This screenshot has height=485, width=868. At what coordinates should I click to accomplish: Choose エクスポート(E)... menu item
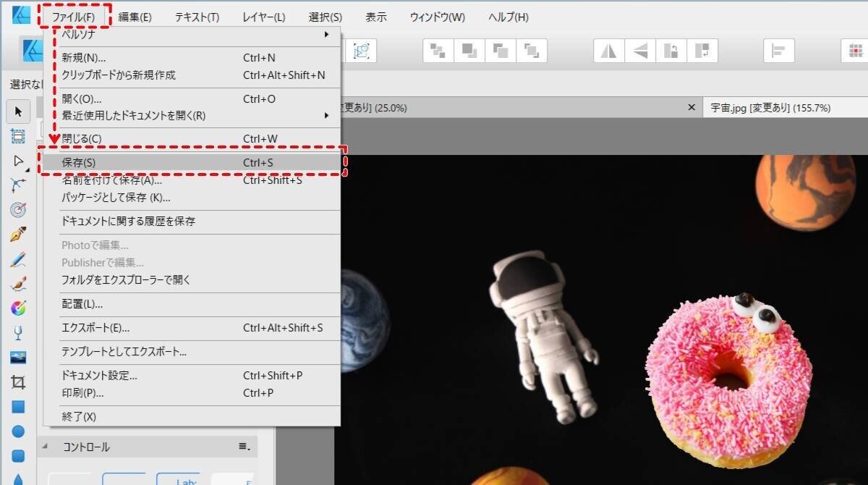tap(192, 328)
